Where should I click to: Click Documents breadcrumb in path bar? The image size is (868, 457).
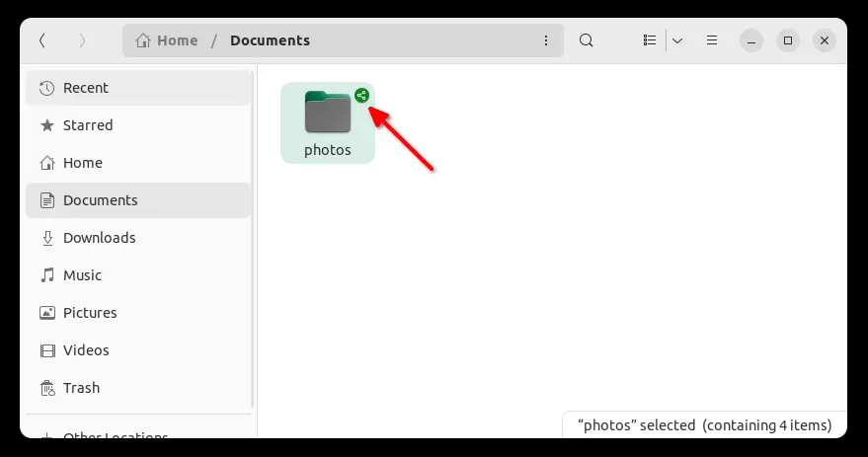(x=271, y=40)
